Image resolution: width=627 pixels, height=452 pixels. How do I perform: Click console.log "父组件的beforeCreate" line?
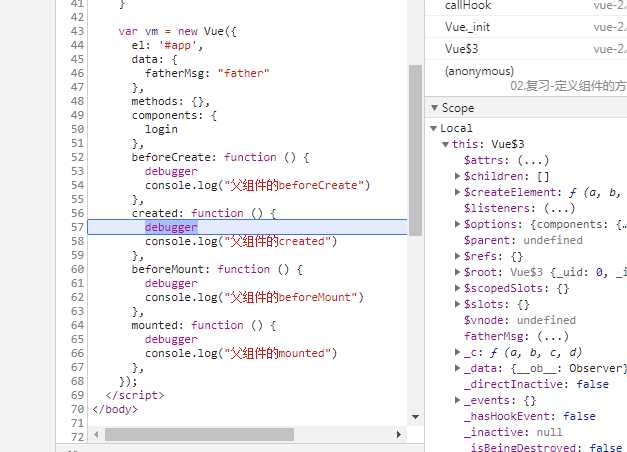258,185
